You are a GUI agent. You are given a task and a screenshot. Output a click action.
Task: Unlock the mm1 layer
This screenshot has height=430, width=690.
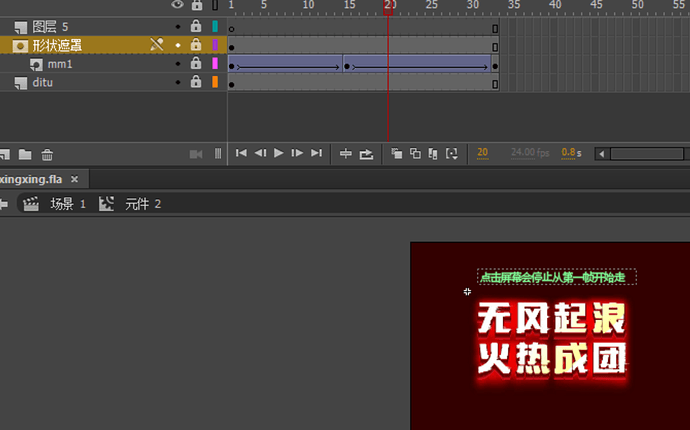(196, 63)
